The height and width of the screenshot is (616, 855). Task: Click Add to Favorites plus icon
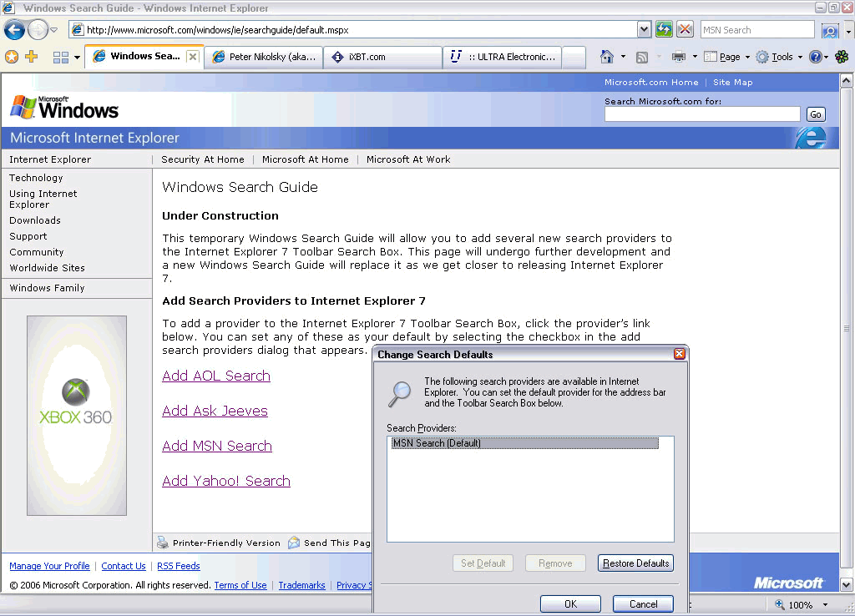32,57
